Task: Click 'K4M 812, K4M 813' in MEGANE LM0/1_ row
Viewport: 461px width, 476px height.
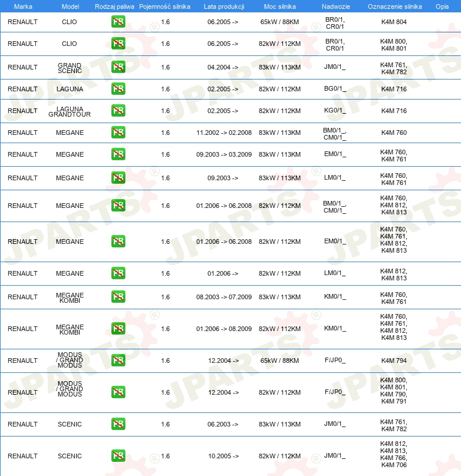Action: point(394,275)
